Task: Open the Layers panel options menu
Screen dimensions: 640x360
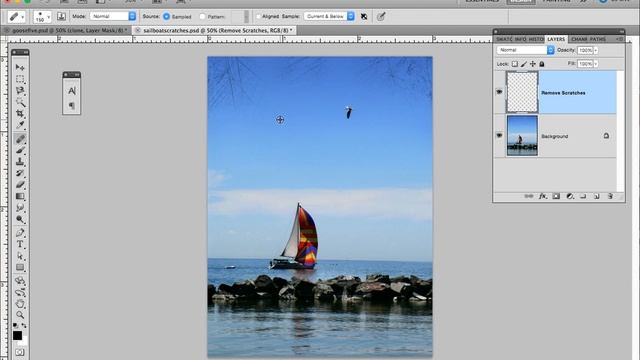Action: (620, 39)
